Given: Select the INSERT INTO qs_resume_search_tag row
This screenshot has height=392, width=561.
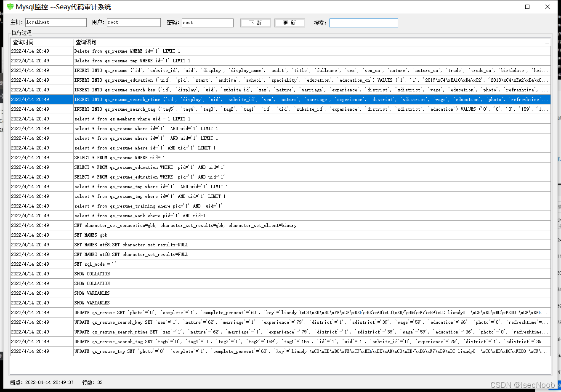Looking at the screenshot, I should tap(280, 109).
